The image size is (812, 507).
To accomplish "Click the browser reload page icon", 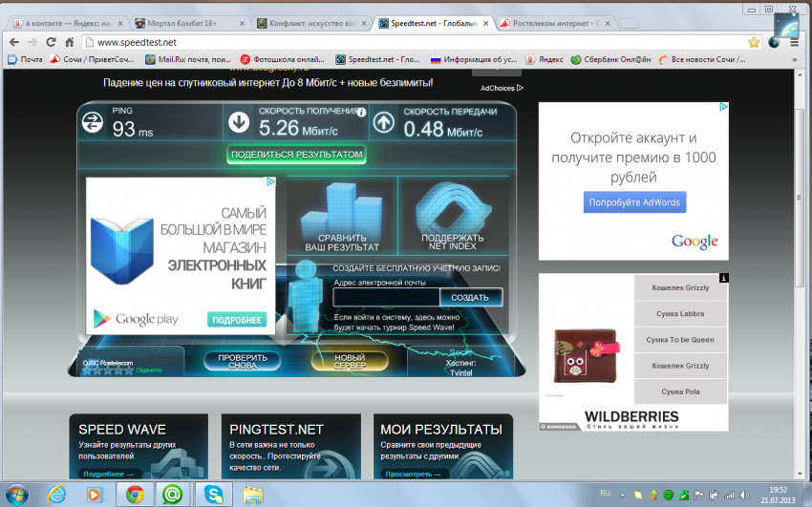I will coord(50,42).
